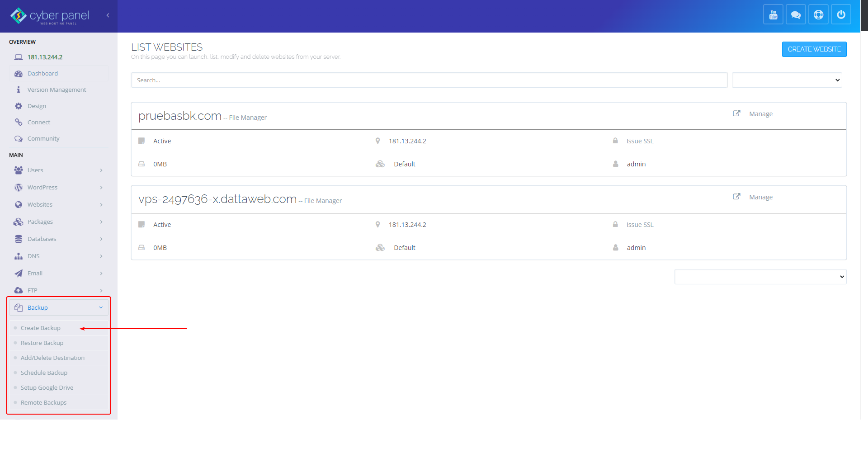Click the Users group icon
Screen dimensions: 868x472
click(19, 170)
